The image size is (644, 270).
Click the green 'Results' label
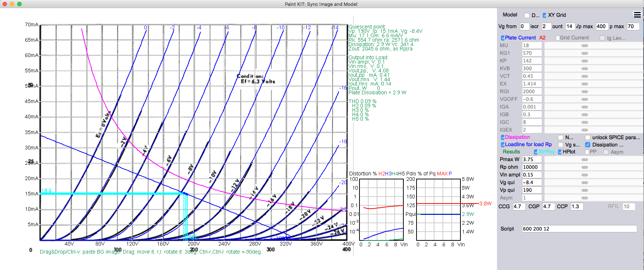pyautogui.click(x=511, y=152)
